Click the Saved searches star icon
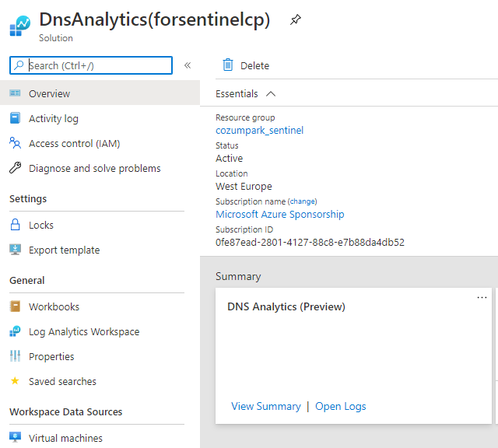 click(x=15, y=380)
